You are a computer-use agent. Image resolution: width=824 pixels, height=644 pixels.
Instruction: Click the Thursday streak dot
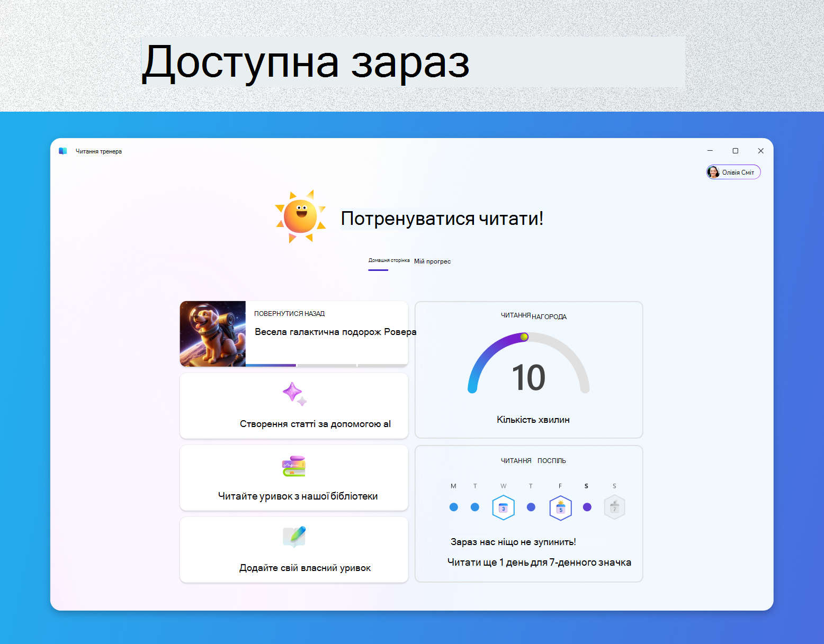(x=531, y=507)
